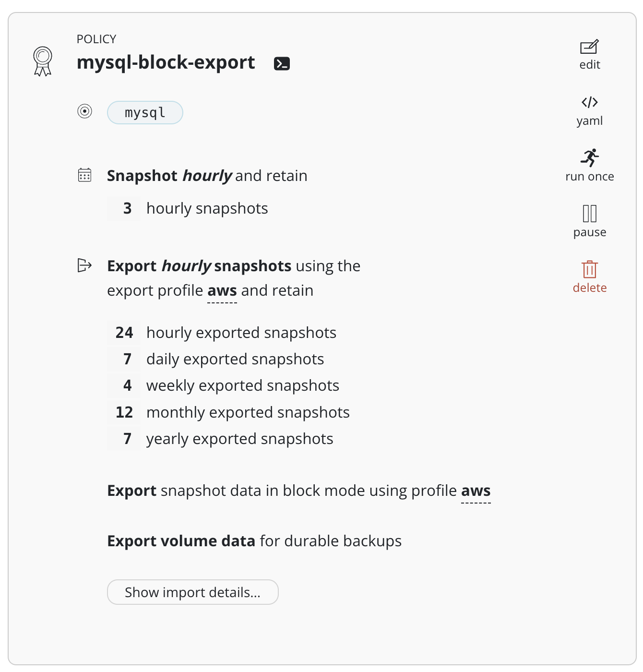Click the 12 monthly exported snapshots count
Image resolution: width=643 pixels, height=672 pixels.
tap(124, 412)
